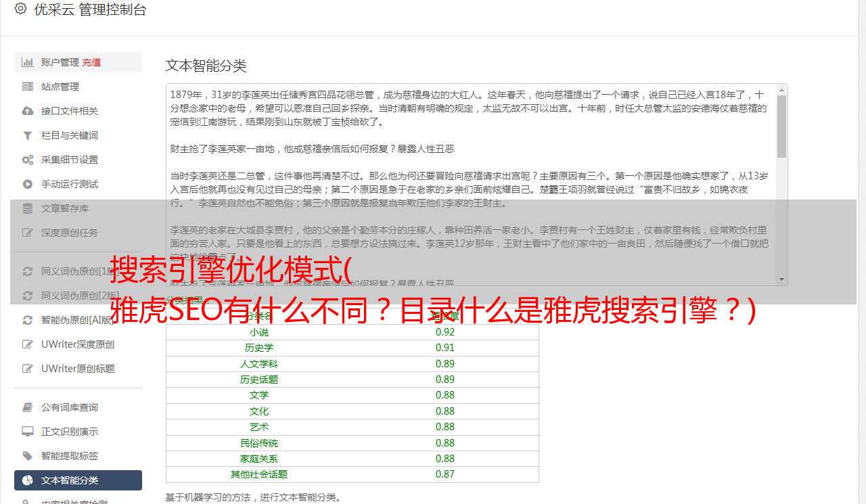Click the pie chart icon for 文本智能分类

[x=28, y=480]
